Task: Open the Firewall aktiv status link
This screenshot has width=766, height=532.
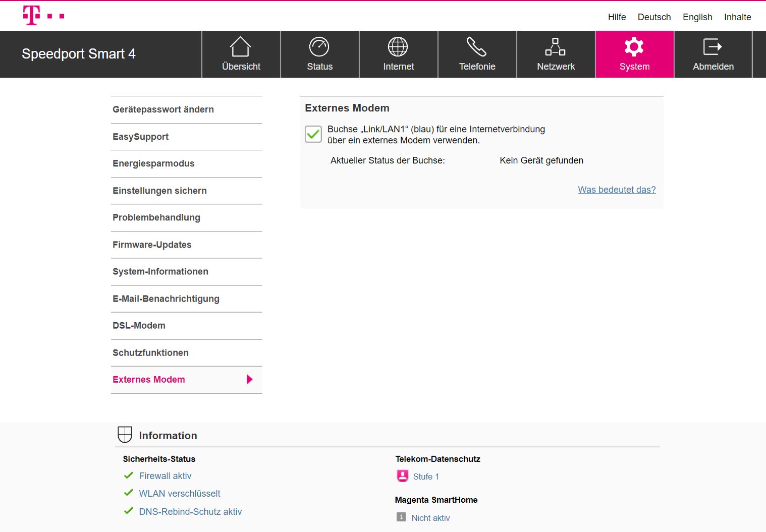Action: [165, 476]
